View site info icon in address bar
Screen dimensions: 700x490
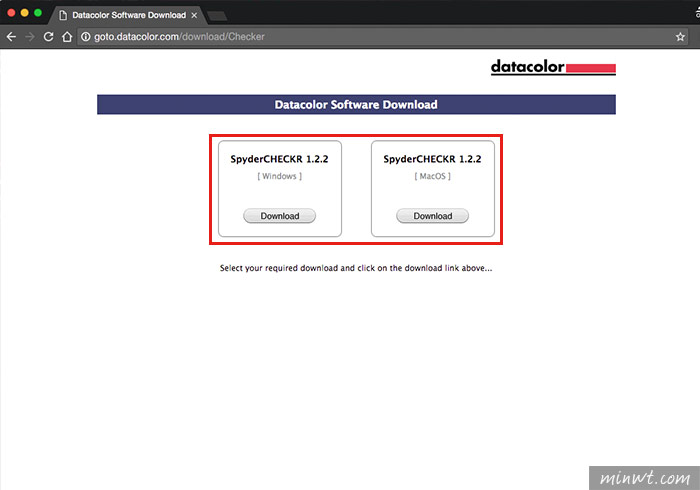(x=85, y=37)
